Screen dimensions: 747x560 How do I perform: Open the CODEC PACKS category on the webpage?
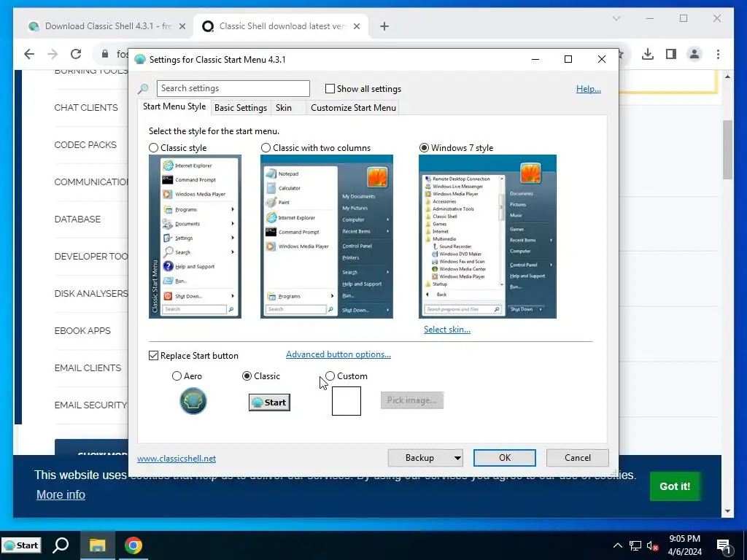85,145
